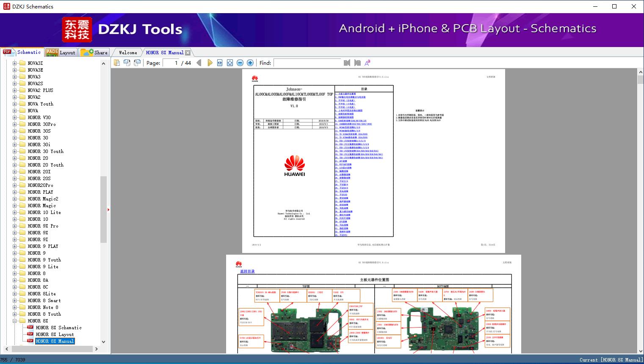Click the folder icon for HONOR PLAY
The height and width of the screenshot is (364, 644).
(x=22, y=192)
